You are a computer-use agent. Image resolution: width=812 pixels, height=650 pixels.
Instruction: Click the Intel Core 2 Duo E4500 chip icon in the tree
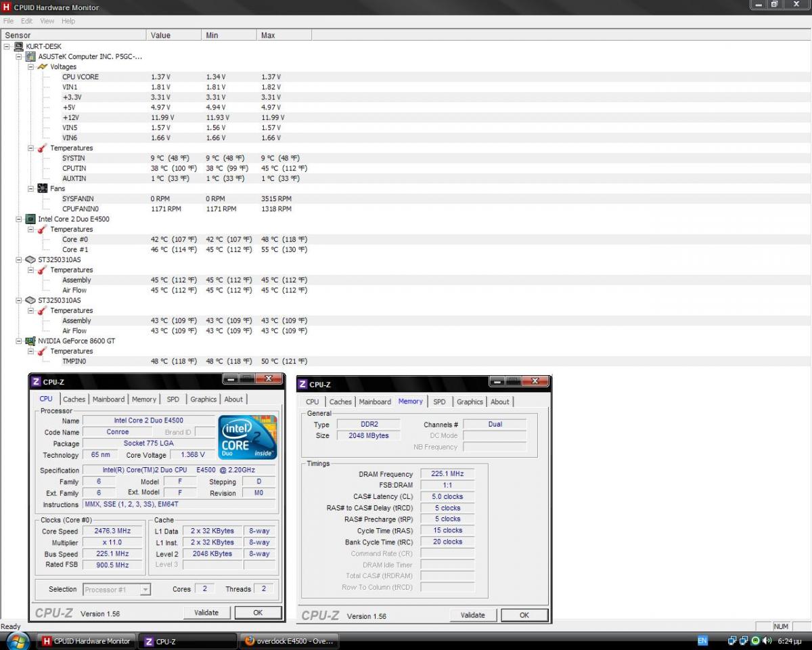pyautogui.click(x=30, y=219)
